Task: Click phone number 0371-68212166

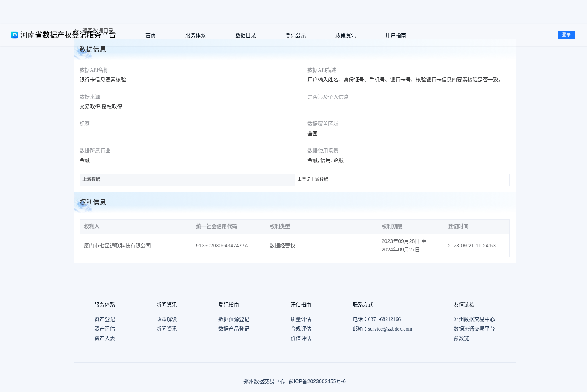Action: (384, 319)
